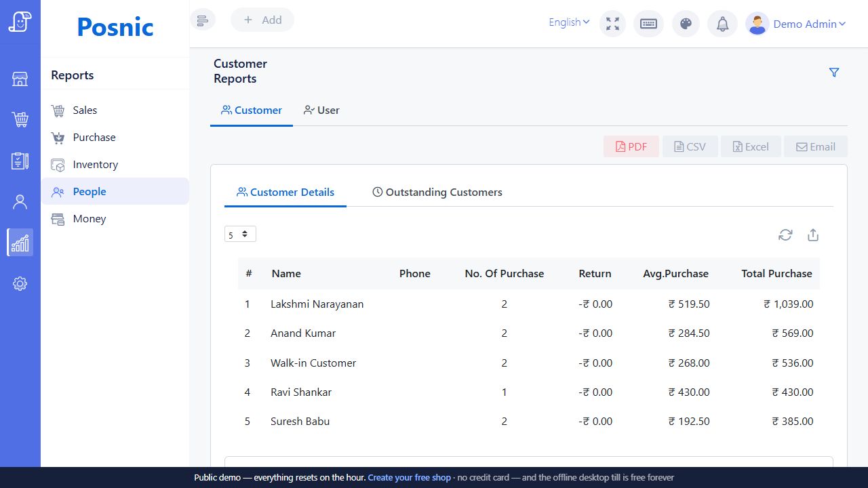Open Sales reports
Screen dimensions: 868x488
click(115, 110)
